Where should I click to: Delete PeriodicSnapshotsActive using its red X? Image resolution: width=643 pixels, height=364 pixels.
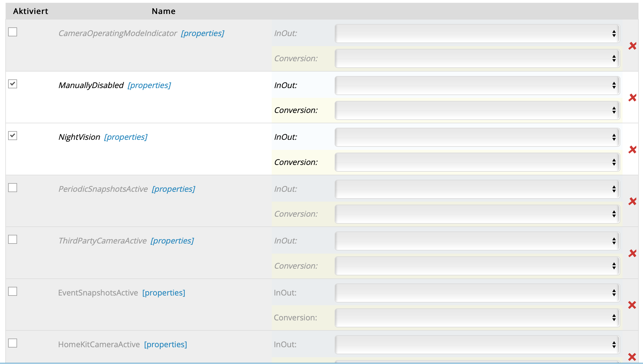coord(632,201)
